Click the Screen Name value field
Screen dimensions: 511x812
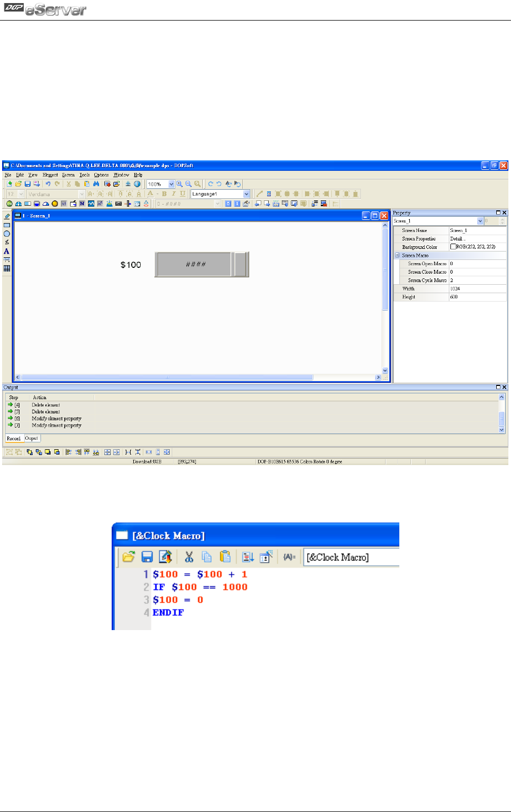coord(477,230)
